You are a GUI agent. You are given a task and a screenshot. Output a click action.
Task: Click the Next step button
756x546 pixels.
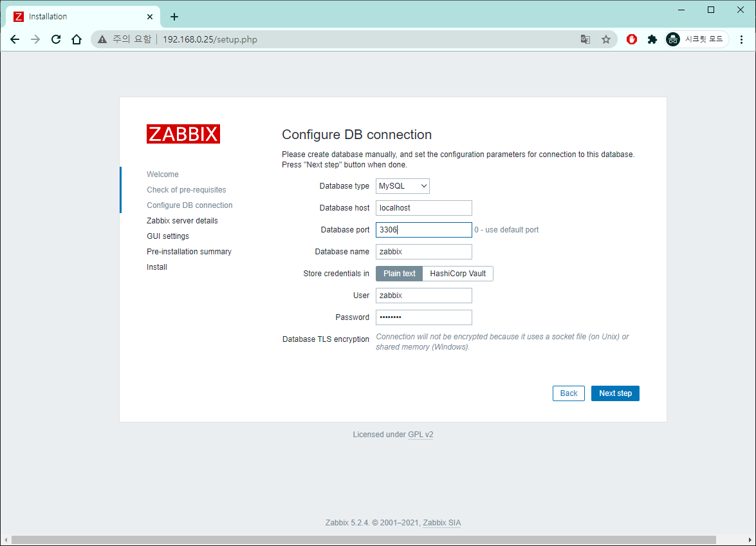pos(615,393)
